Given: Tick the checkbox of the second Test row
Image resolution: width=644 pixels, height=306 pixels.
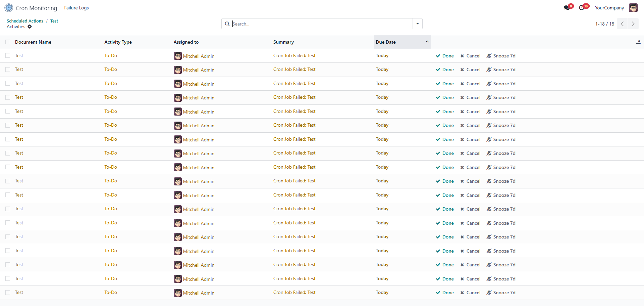Looking at the screenshot, I should (x=8, y=70).
